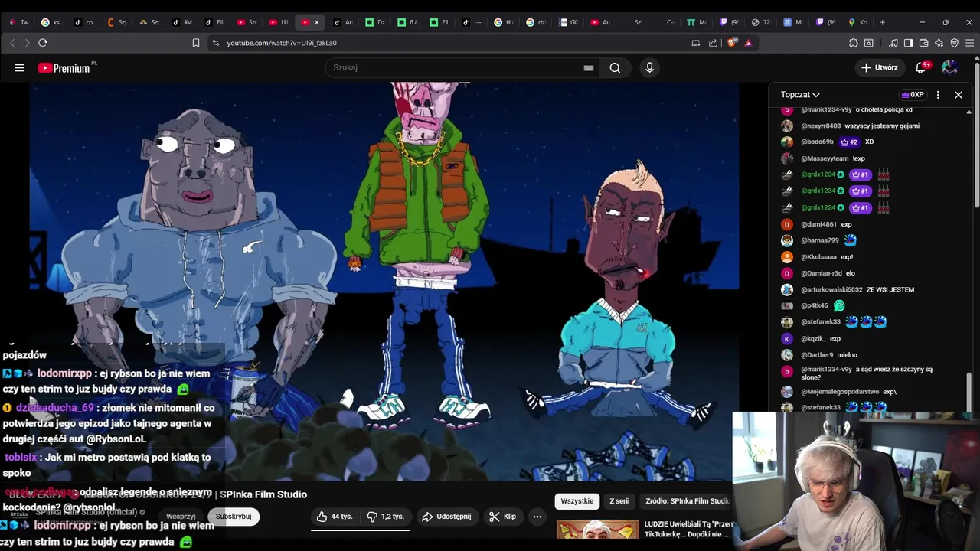Switch to the LU YouTube tab
The height and width of the screenshot is (551, 980).
coord(279,22)
